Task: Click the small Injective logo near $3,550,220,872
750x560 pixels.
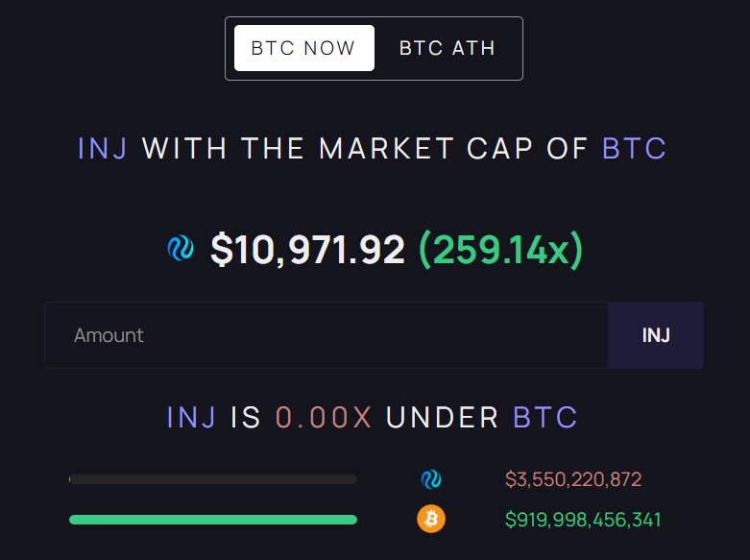Action: [431, 479]
